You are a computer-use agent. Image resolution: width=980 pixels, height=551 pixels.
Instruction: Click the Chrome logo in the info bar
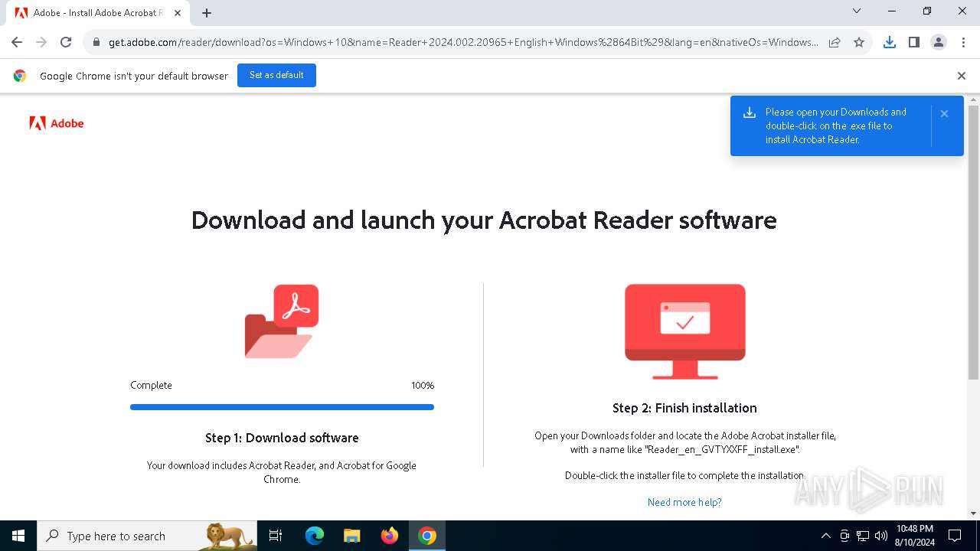click(x=20, y=76)
